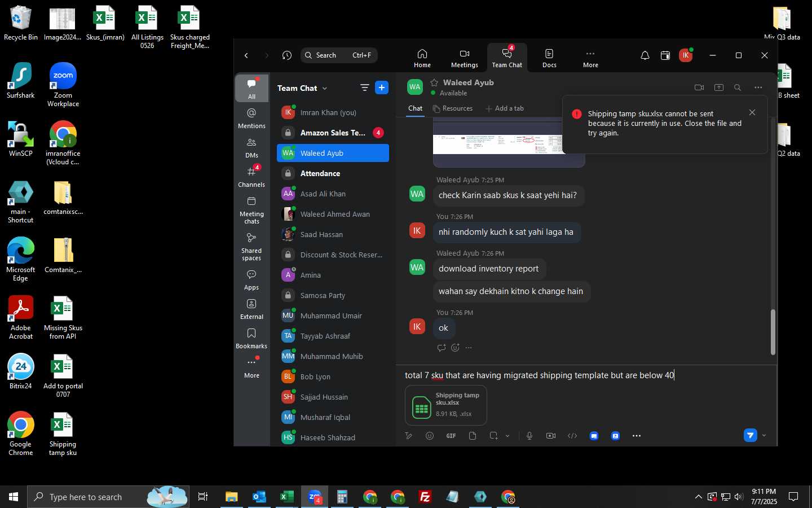Click the sidebar More (three dots) button

251,368
